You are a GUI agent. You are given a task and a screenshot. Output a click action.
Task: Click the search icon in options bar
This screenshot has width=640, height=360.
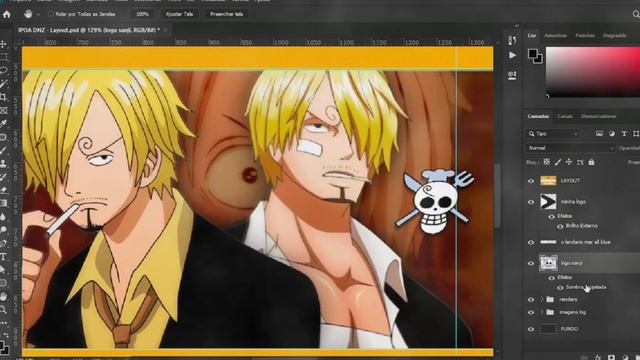tap(636, 14)
